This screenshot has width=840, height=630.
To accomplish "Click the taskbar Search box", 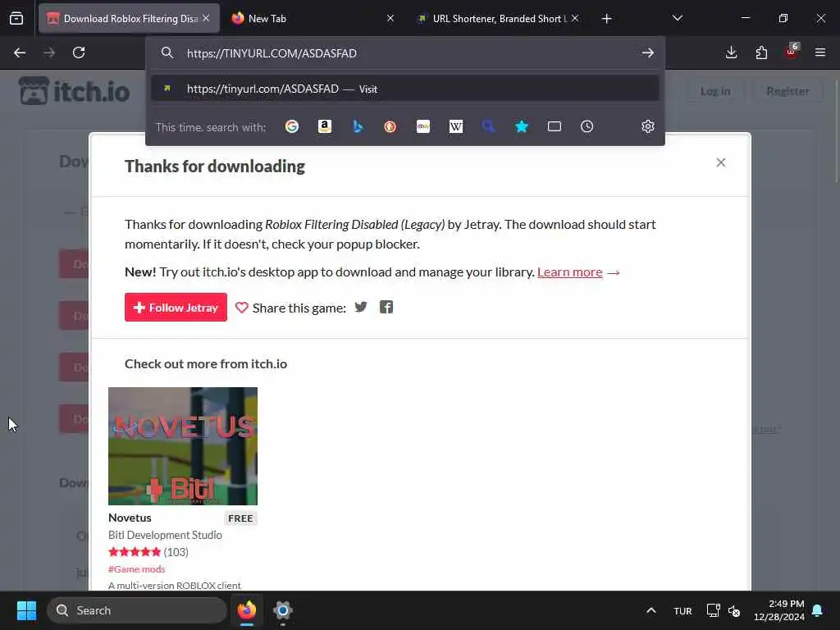I will [x=137, y=610].
